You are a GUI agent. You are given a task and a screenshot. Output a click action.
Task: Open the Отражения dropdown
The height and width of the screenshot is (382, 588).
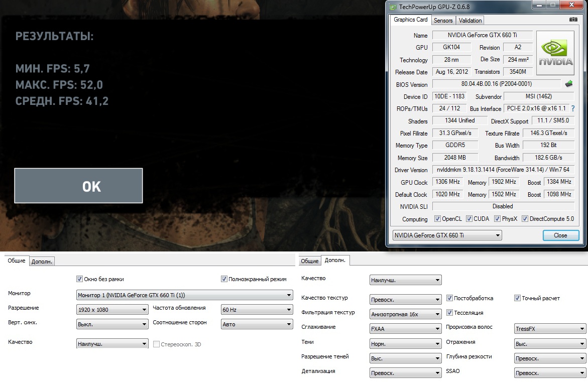pyautogui.click(x=550, y=344)
